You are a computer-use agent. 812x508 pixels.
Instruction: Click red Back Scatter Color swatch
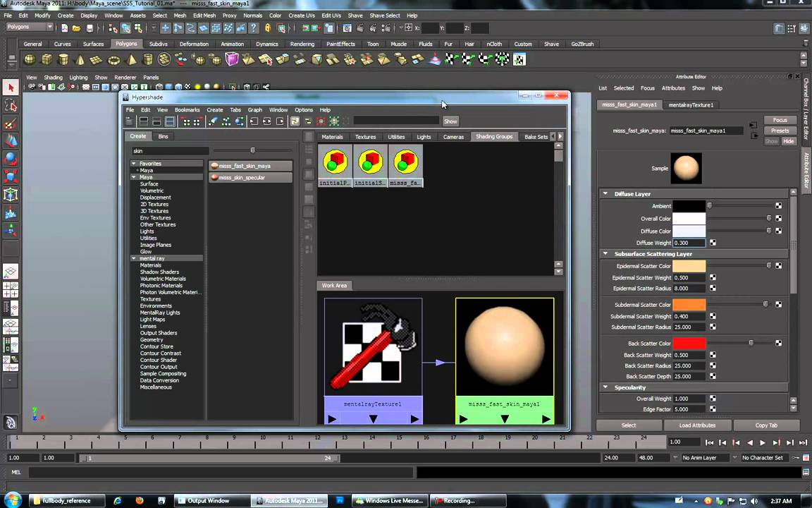(x=689, y=343)
